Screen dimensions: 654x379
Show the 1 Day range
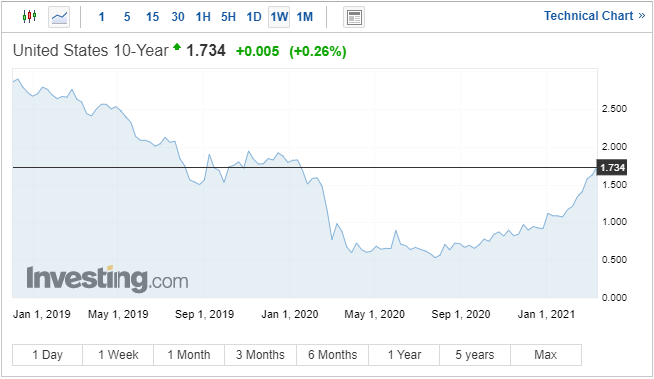click(48, 355)
